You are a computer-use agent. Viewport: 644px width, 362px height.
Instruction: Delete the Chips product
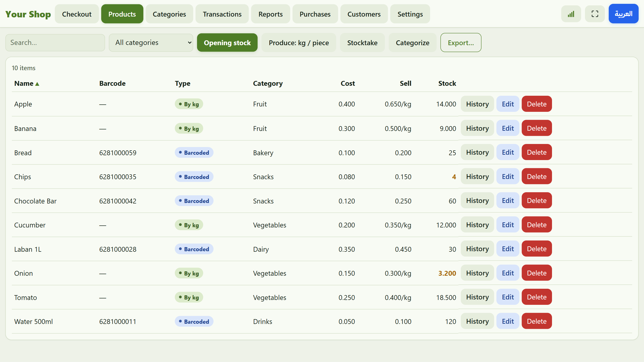coord(537,176)
